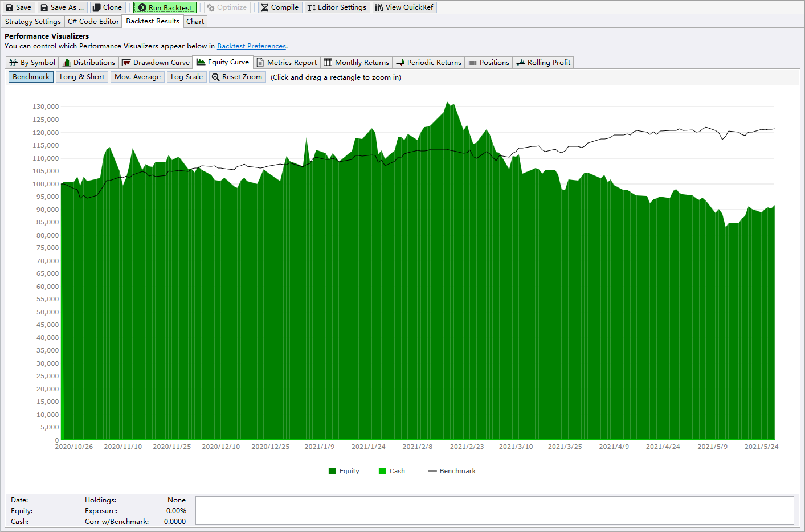Show the Monthly Returns visualizer
This screenshot has width=805, height=532.
pyautogui.click(x=356, y=63)
